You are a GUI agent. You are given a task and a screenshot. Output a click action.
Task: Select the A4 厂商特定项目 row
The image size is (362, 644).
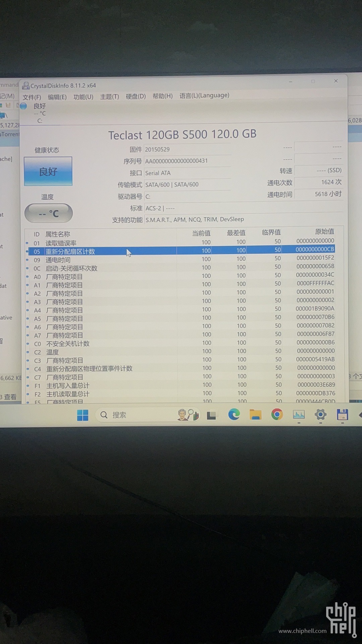click(x=181, y=310)
